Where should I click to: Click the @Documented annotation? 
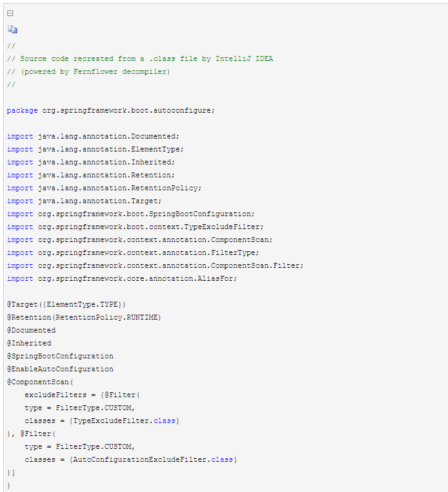tap(31, 331)
